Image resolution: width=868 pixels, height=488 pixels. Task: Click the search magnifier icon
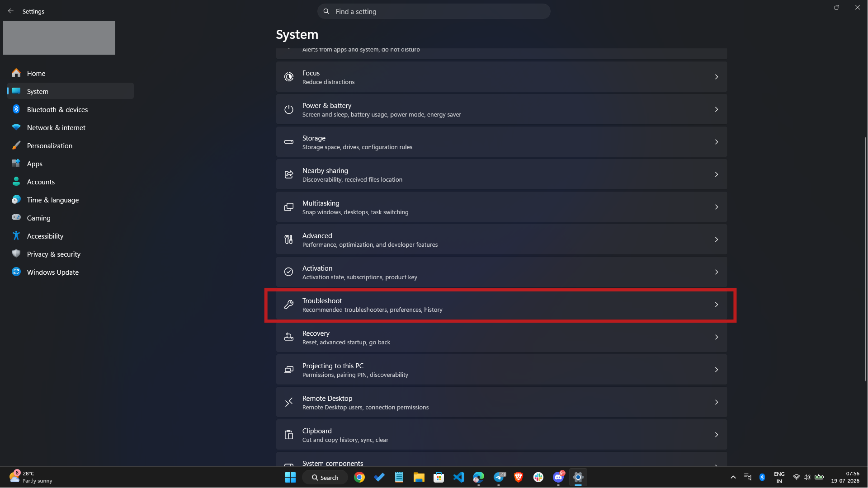(326, 11)
